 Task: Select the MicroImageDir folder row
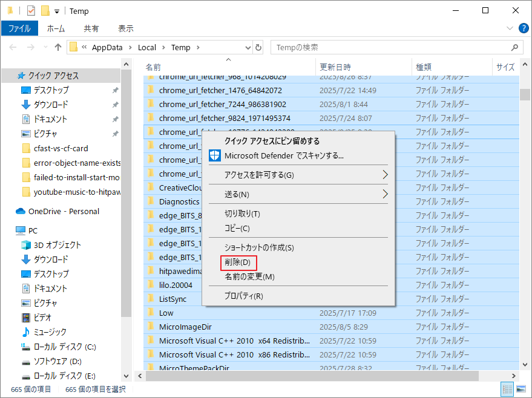pos(331,327)
